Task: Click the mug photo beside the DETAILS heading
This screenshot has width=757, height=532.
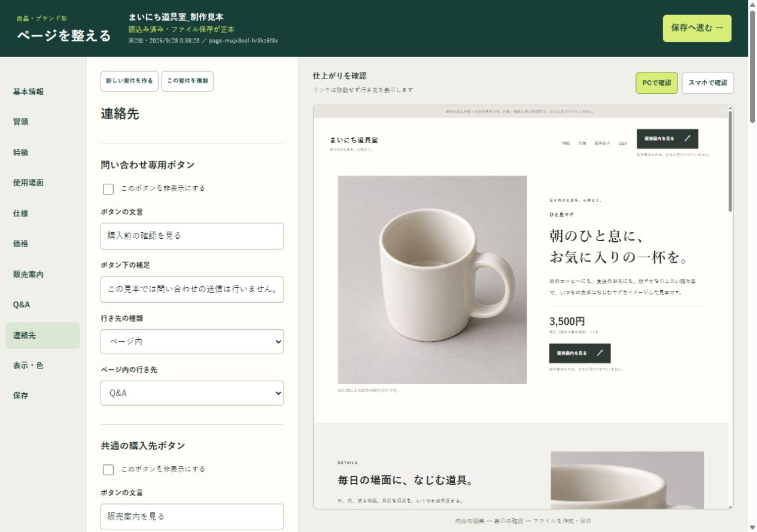Action: pyautogui.click(x=627, y=480)
